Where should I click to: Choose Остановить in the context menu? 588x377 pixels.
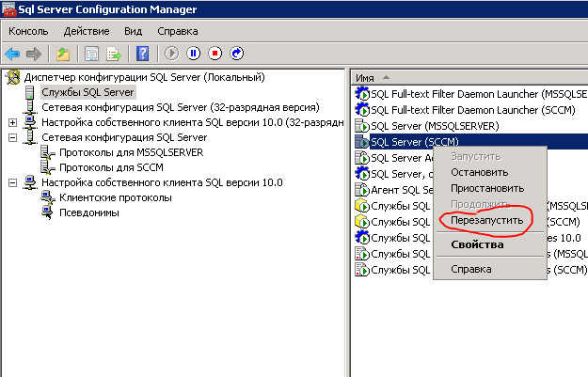tap(479, 172)
